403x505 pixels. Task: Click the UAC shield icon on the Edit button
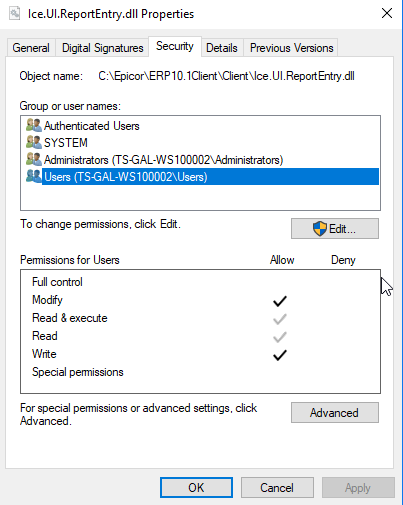point(320,229)
